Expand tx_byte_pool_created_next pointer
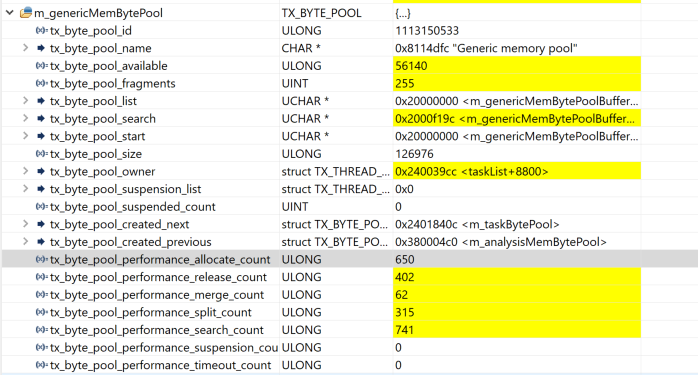The width and height of the screenshot is (698, 375). [26, 224]
